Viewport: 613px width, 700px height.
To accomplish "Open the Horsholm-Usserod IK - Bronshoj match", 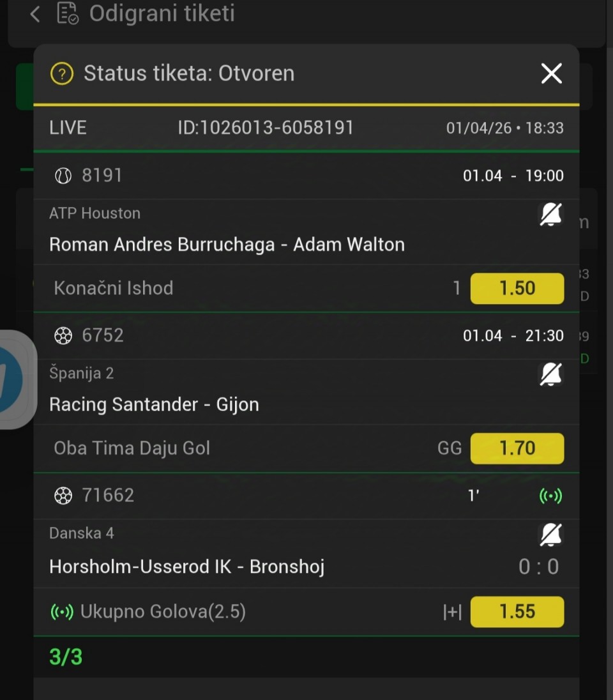I will (x=186, y=567).
